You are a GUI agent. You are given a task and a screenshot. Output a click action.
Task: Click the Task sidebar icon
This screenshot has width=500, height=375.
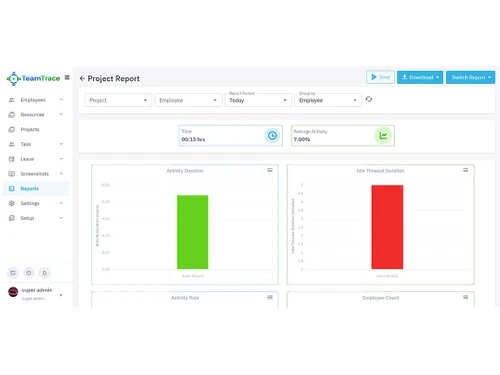(x=12, y=144)
